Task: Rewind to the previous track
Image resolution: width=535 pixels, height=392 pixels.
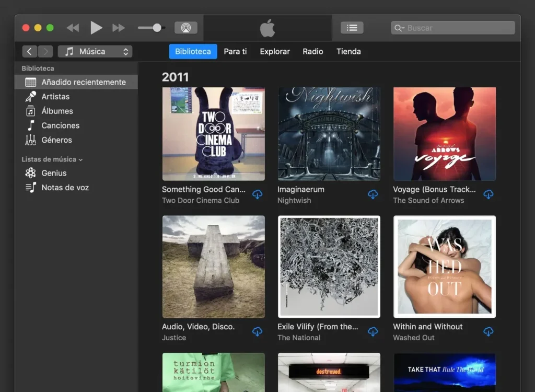Action: point(73,28)
